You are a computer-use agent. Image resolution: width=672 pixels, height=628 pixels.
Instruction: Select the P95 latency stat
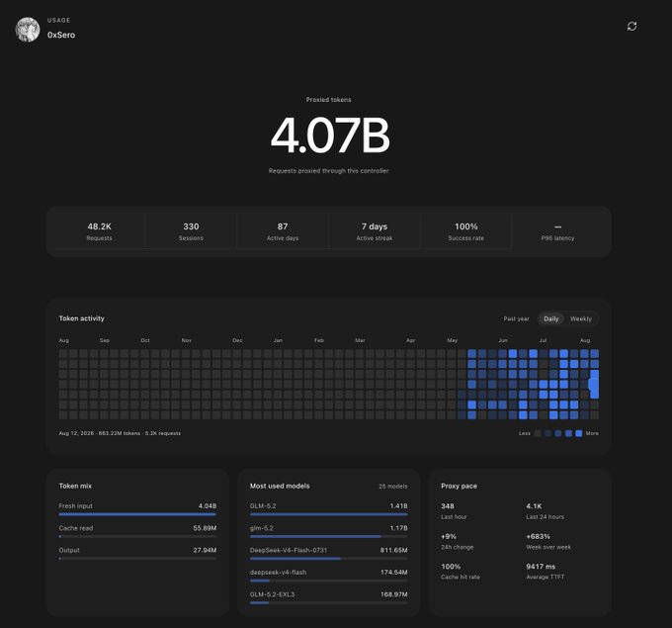pos(557,231)
